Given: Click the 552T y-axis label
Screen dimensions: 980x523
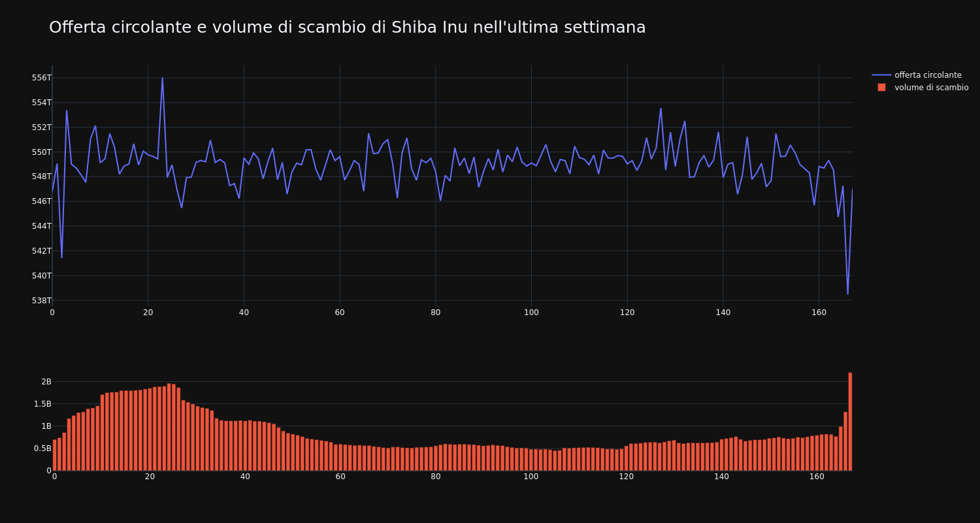Looking at the screenshot, I should [x=42, y=127].
